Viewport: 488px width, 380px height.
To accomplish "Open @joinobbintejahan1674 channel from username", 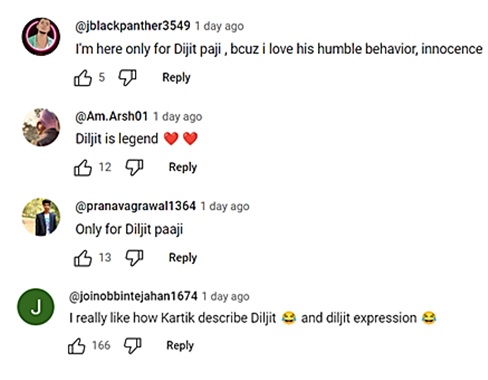I will pyautogui.click(x=133, y=296).
